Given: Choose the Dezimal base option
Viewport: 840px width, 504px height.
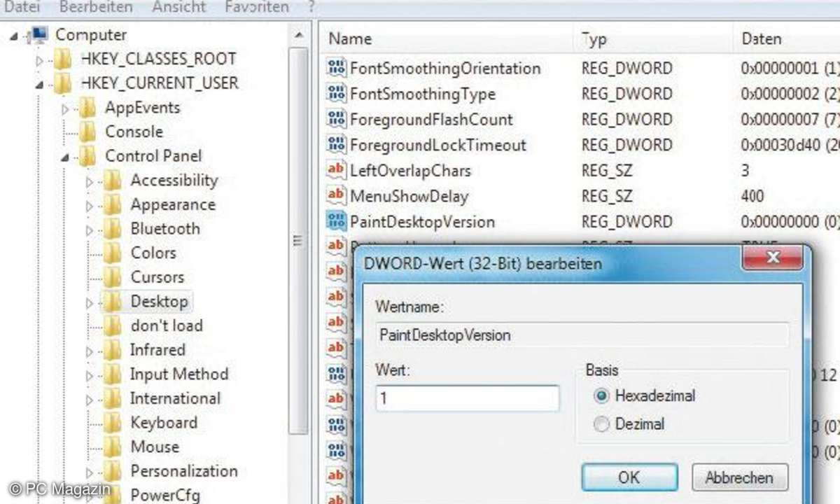Looking at the screenshot, I should 601,424.
